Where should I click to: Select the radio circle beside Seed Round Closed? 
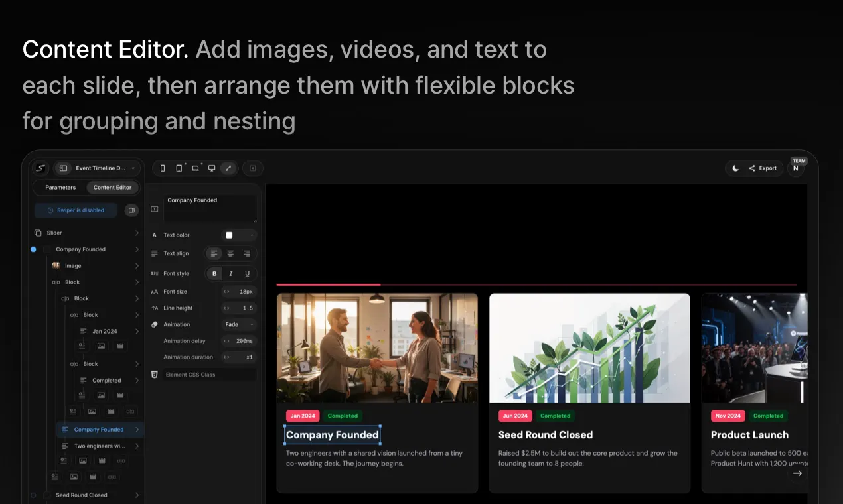(x=33, y=495)
